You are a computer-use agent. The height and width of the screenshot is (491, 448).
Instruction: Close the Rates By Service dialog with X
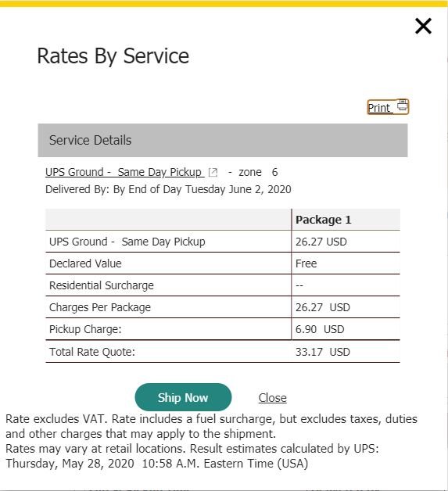[x=423, y=26]
